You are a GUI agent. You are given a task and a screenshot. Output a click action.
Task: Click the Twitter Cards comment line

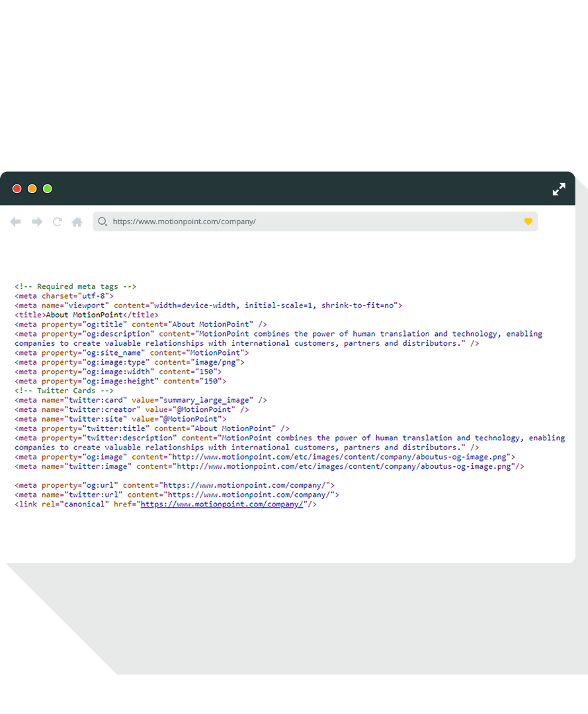tap(64, 391)
